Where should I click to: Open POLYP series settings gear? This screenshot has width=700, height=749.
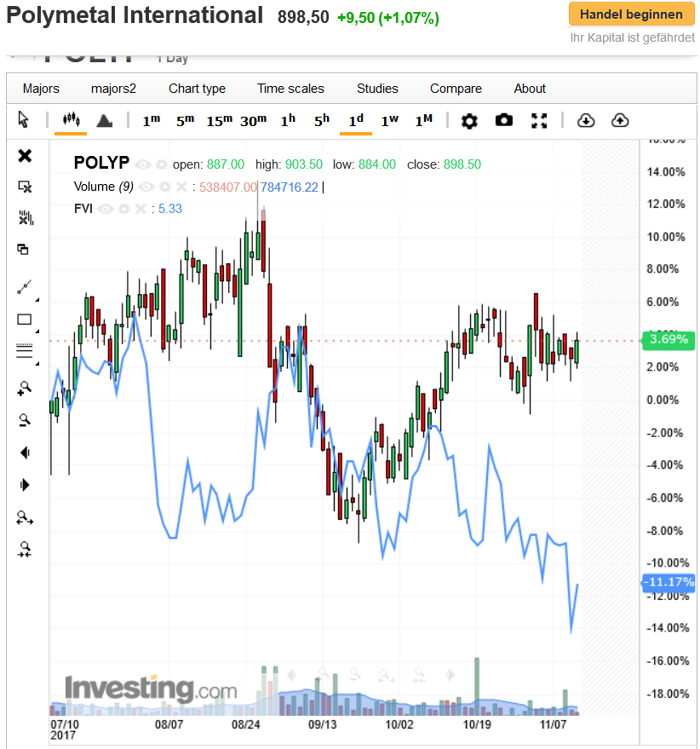click(x=162, y=164)
